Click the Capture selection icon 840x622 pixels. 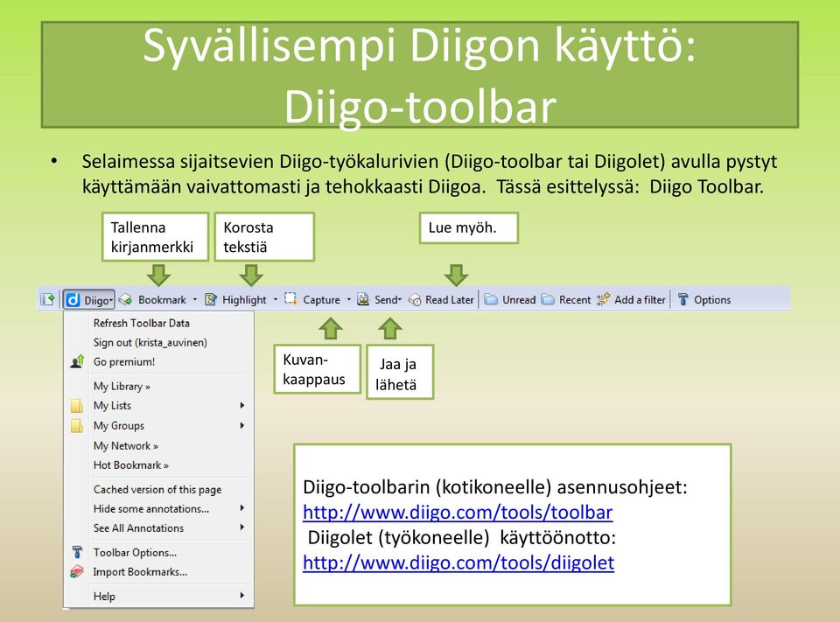tap(290, 299)
